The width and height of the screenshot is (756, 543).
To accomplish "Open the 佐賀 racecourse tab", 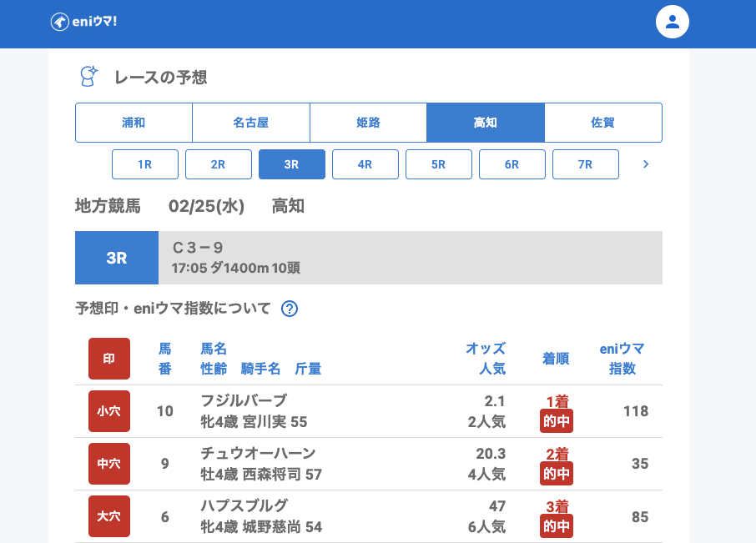I will coord(602,123).
